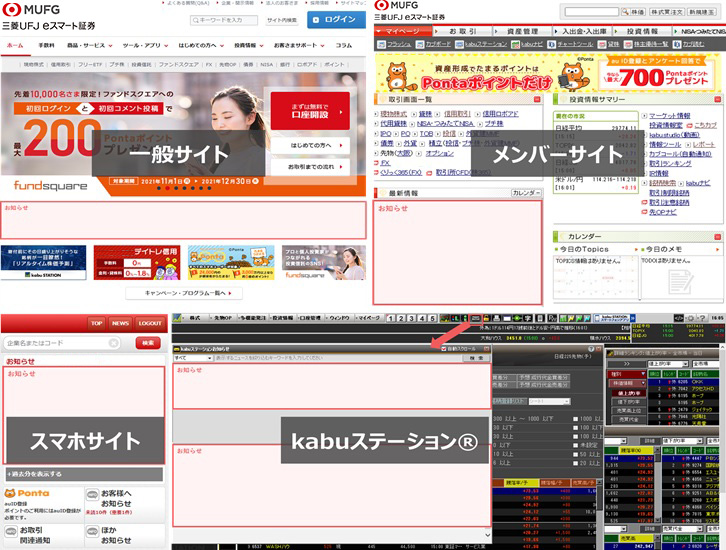Toggle the 1000 checkbox in screener panel
This screenshot has height=550, width=726.
[576, 419]
